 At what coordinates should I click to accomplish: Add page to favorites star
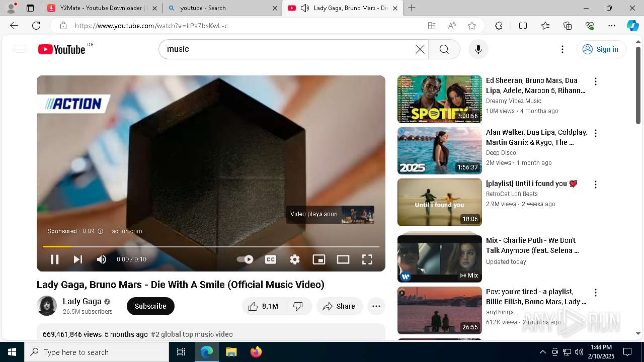point(472,26)
